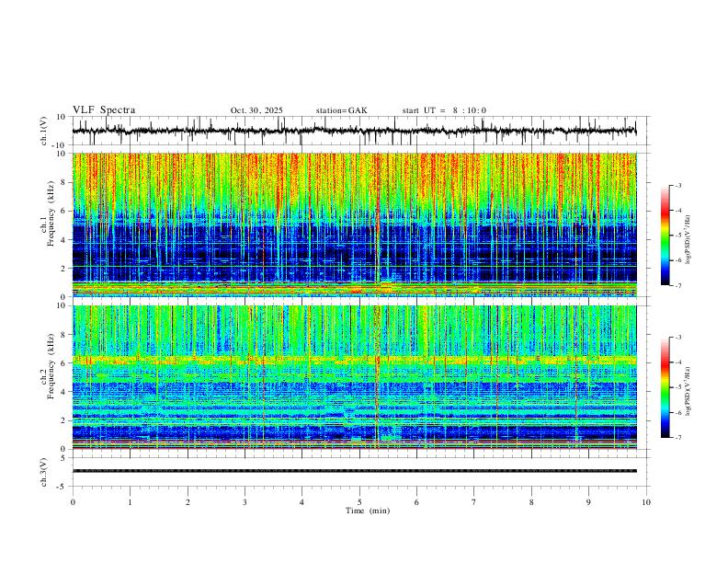Click time axis tick label "2"

pyautogui.click(x=188, y=502)
